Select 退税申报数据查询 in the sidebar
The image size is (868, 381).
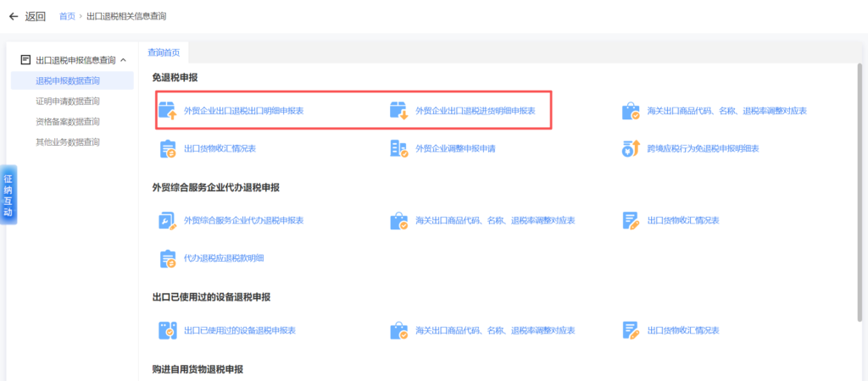point(68,80)
